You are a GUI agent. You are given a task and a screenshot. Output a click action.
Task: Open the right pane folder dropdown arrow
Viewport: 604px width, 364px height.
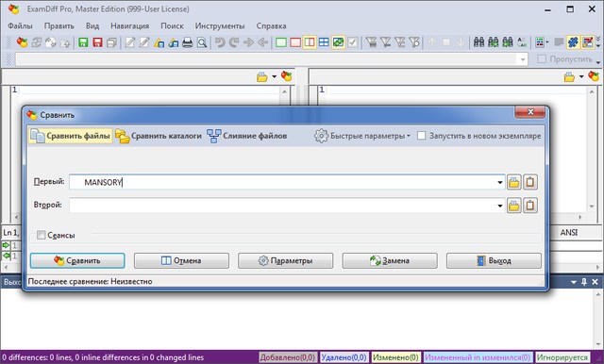coord(581,76)
